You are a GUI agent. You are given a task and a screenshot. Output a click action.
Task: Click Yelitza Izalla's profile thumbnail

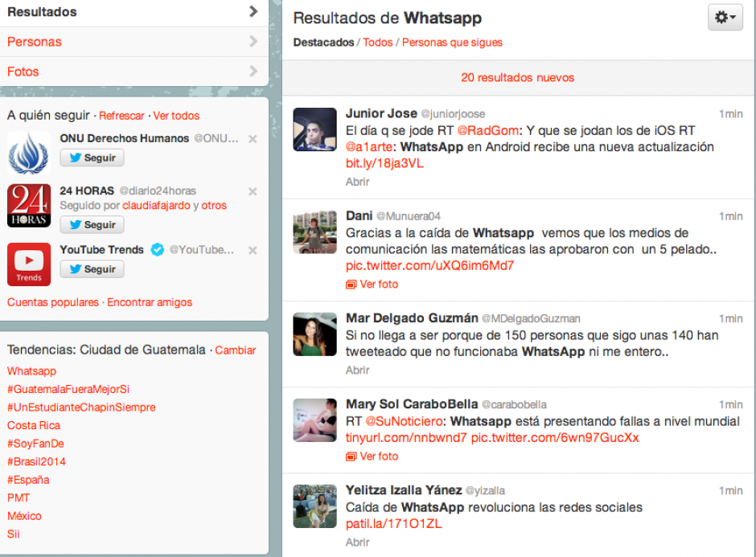pos(314,506)
